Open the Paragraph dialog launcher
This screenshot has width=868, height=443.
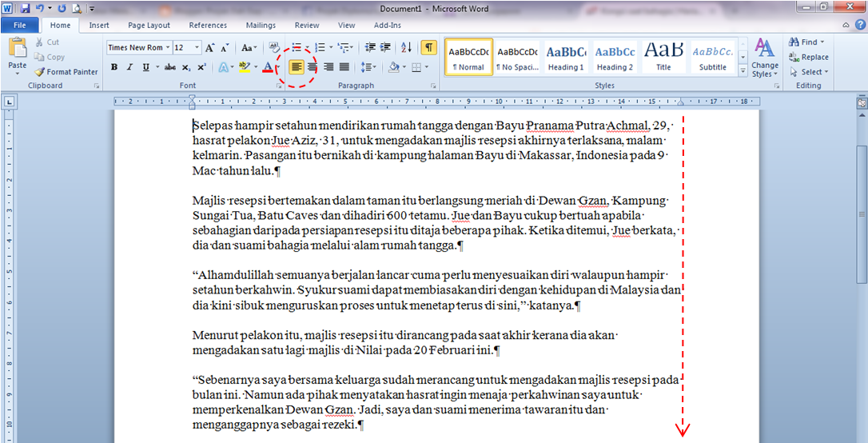[433, 86]
